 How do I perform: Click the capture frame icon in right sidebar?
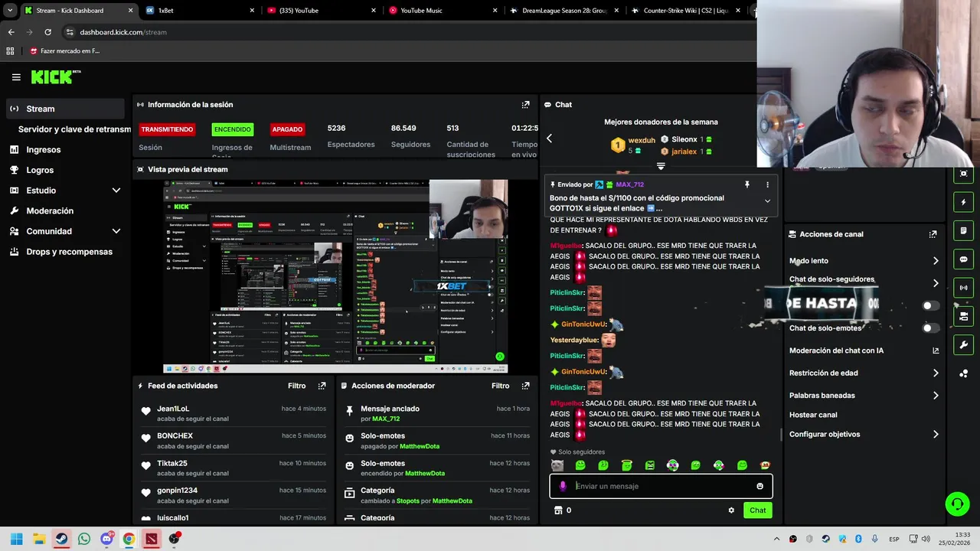tap(963, 174)
